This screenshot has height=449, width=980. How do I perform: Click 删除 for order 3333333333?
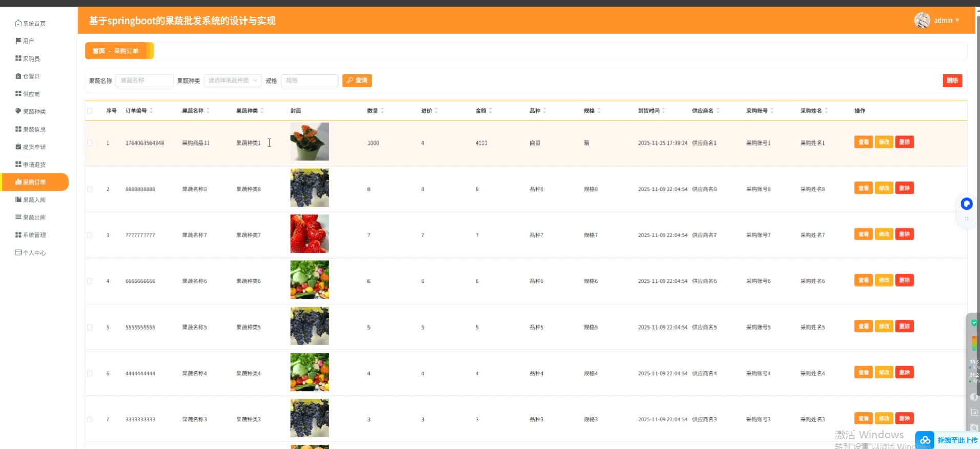pos(905,419)
